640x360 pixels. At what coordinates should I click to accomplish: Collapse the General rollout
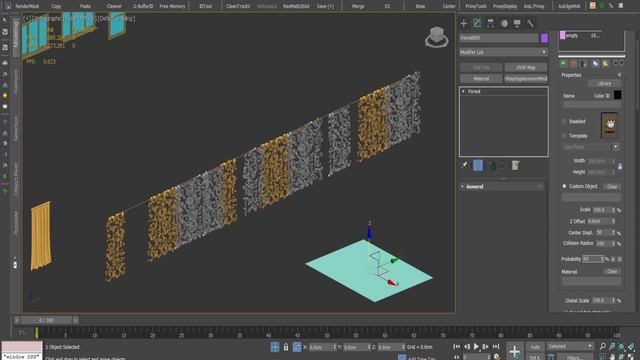pyautogui.click(x=503, y=187)
